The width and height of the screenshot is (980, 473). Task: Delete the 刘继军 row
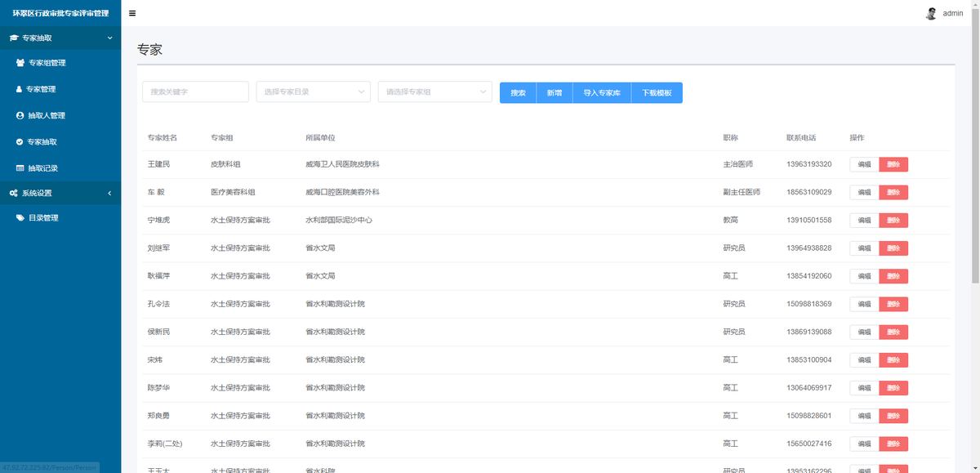click(x=893, y=248)
